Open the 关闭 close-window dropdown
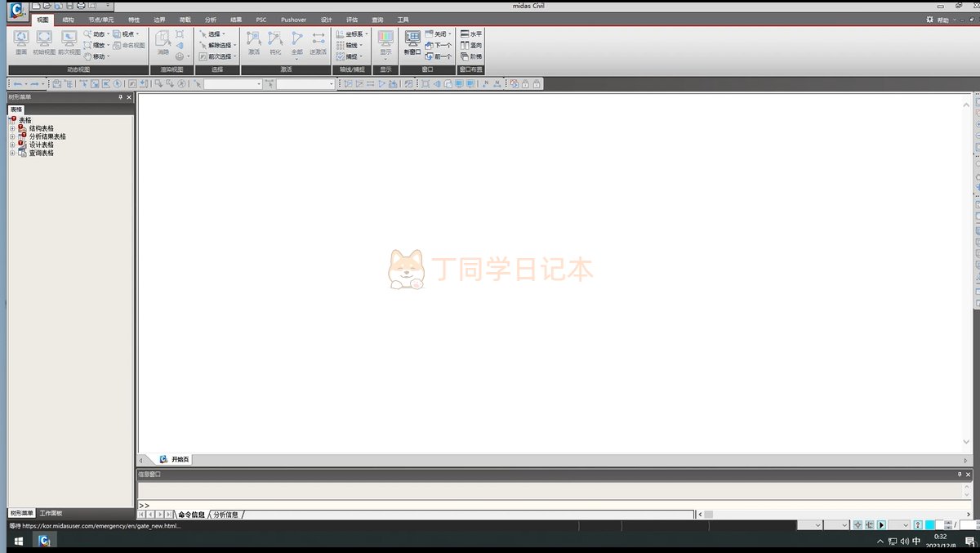 pyautogui.click(x=439, y=34)
